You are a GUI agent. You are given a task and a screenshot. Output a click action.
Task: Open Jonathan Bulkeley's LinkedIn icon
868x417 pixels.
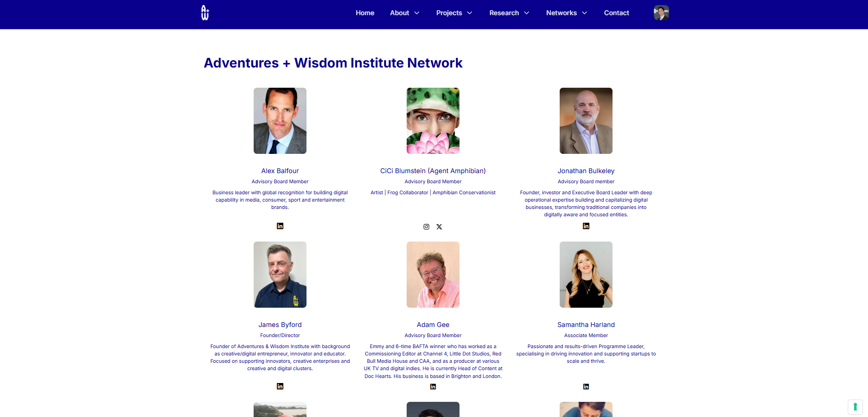tap(586, 226)
